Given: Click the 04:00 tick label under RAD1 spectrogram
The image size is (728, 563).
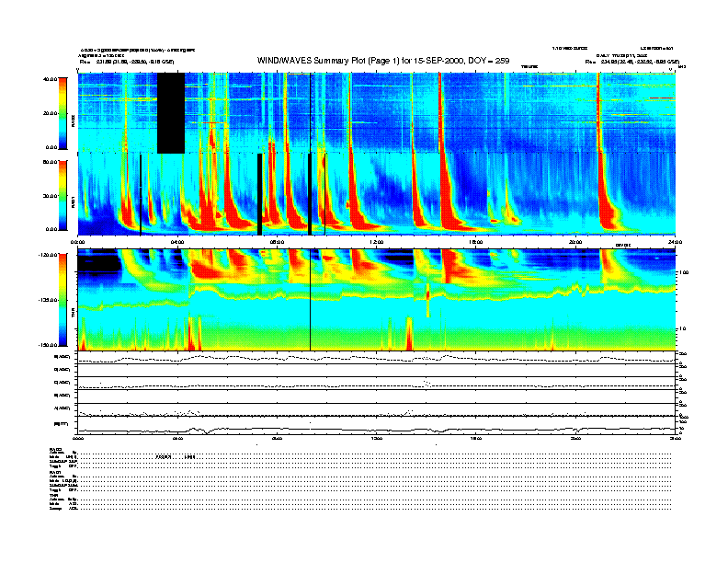Looking at the screenshot, I should tap(177, 242).
